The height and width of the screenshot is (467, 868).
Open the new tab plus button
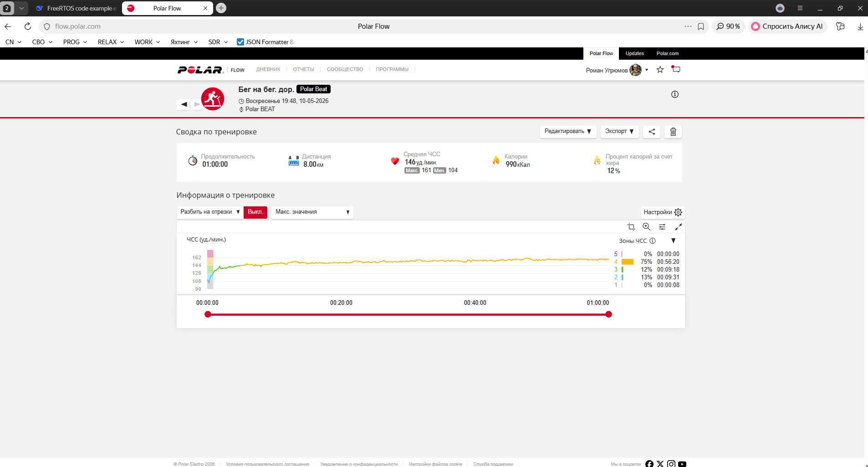[221, 8]
